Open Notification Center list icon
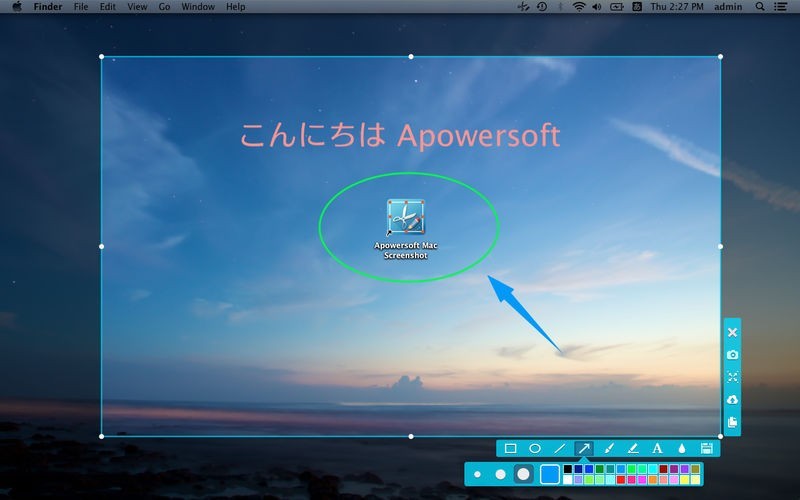The width and height of the screenshot is (800, 500). (780, 7)
